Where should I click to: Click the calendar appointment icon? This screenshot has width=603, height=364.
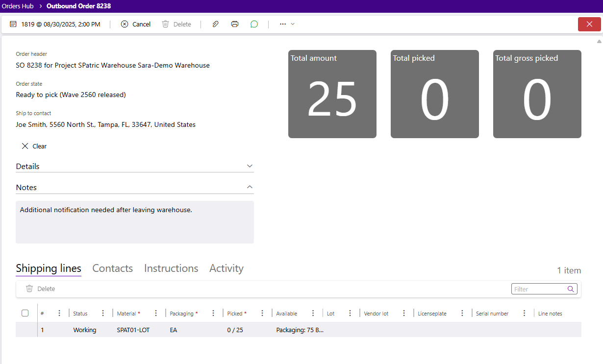click(13, 24)
